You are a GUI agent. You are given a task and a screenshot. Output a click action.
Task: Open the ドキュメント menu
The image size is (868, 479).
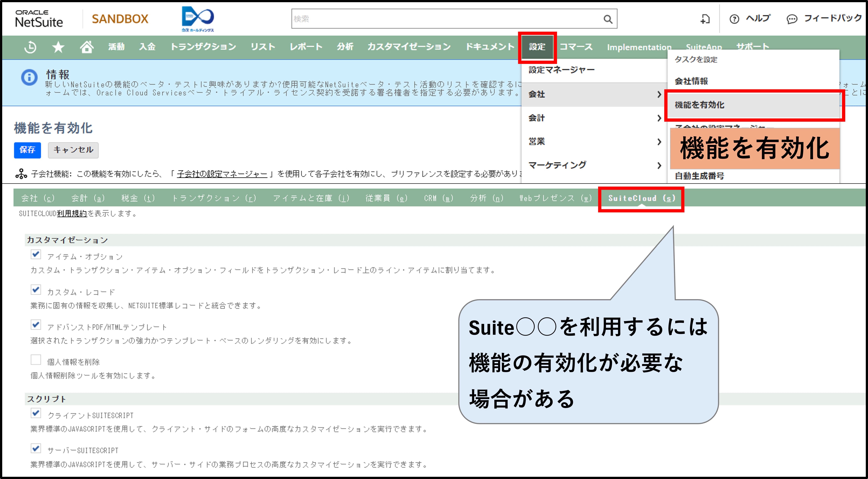[x=490, y=47]
